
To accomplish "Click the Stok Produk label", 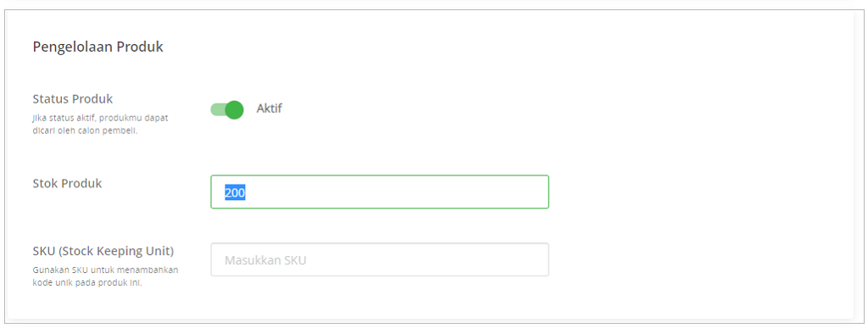I will [67, 183].
